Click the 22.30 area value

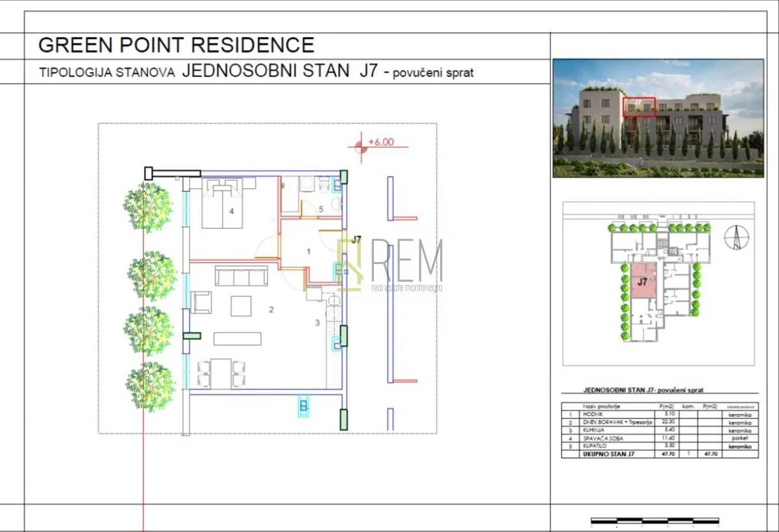tap(669, 422)
